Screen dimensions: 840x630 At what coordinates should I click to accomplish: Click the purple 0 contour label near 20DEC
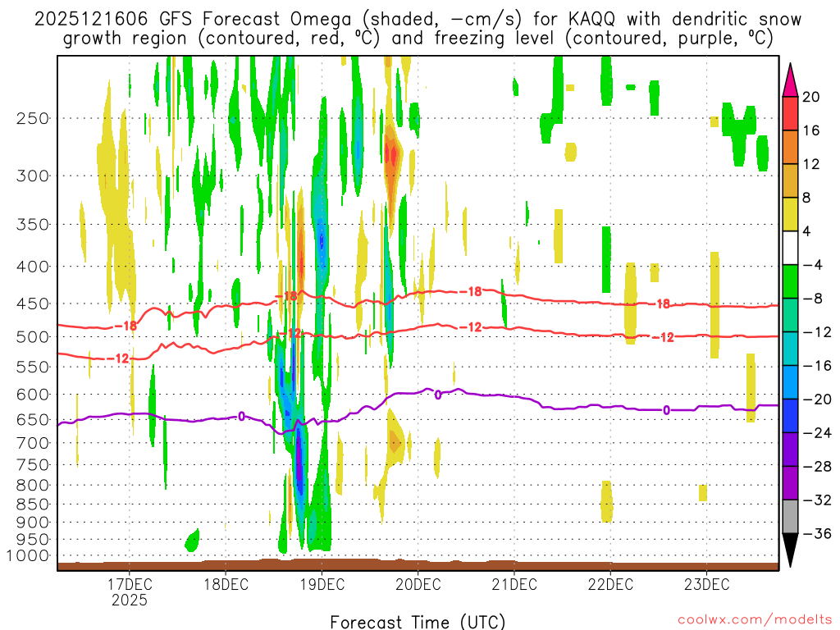pyautogui.click(x=438, y=395)
